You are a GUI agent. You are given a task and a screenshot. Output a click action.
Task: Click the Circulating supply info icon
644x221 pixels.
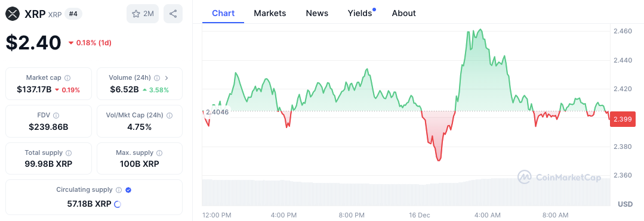coord(119,190)
